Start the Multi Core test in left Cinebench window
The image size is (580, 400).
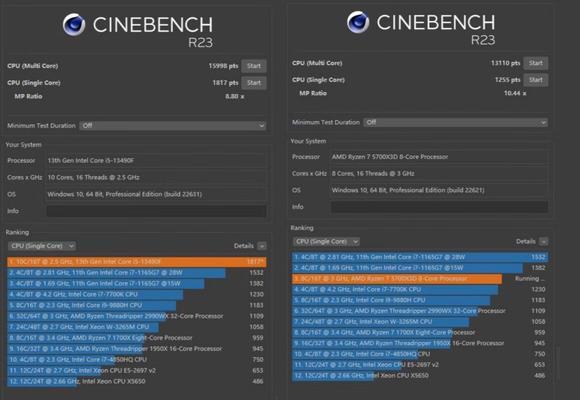pos(254,66)
